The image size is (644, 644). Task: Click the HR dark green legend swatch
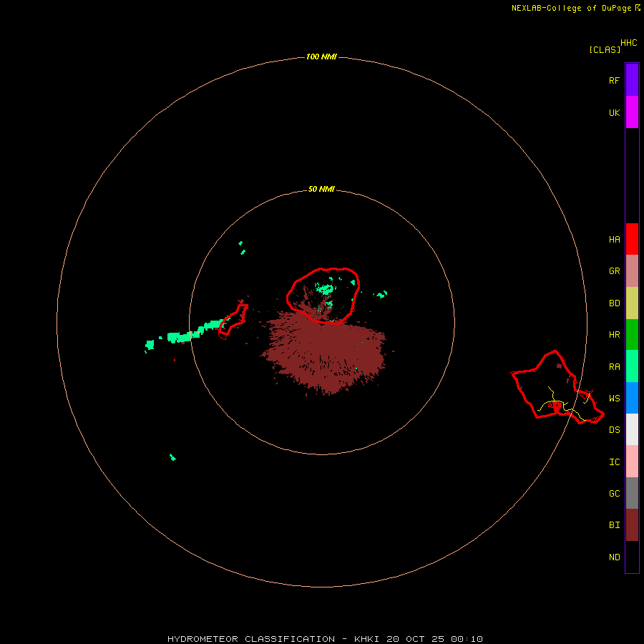click(632, 335)
